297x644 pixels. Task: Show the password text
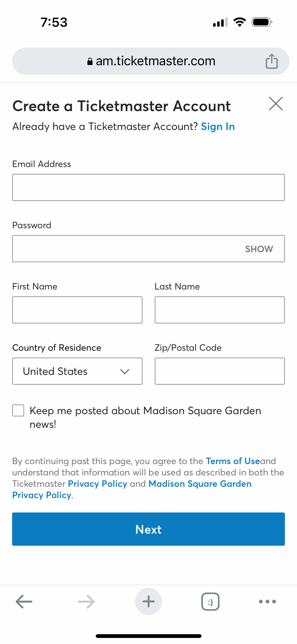[259, 249]
